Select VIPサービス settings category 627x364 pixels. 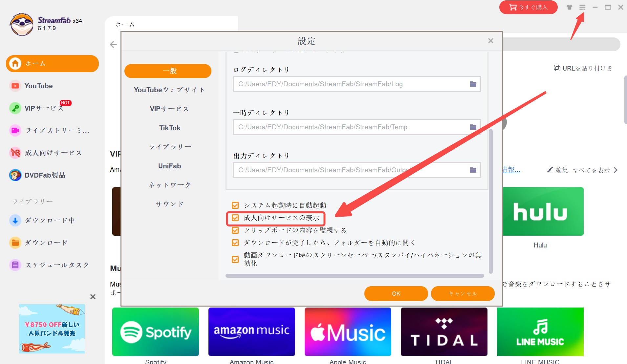click(x=169, y=109)
